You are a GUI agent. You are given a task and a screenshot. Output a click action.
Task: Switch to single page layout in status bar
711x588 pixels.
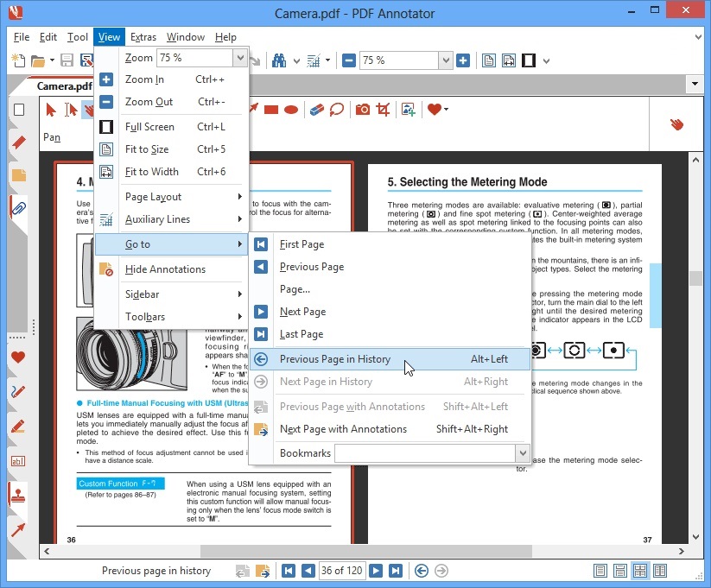click(600, 571)
